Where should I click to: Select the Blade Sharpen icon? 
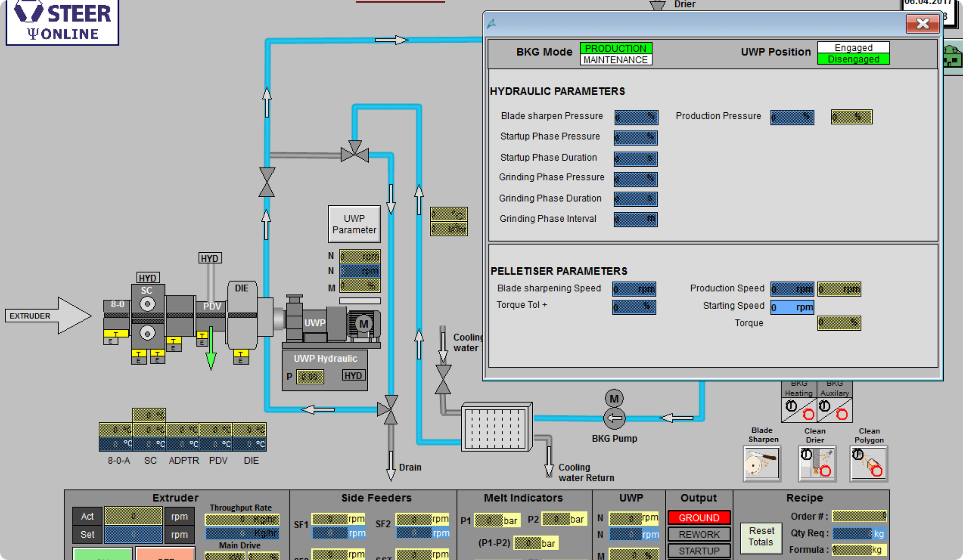(761, 463)
